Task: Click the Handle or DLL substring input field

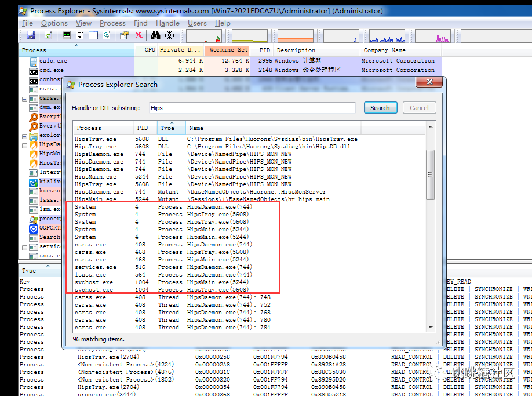Action: tap(252, 108)
